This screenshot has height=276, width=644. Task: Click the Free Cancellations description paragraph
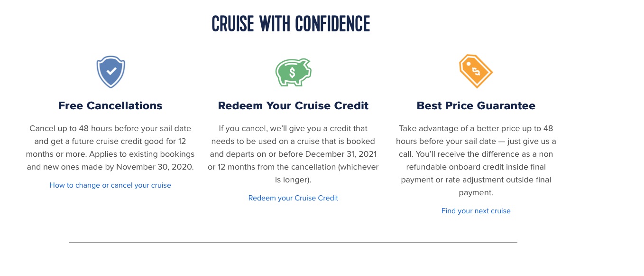click(110, 148)
